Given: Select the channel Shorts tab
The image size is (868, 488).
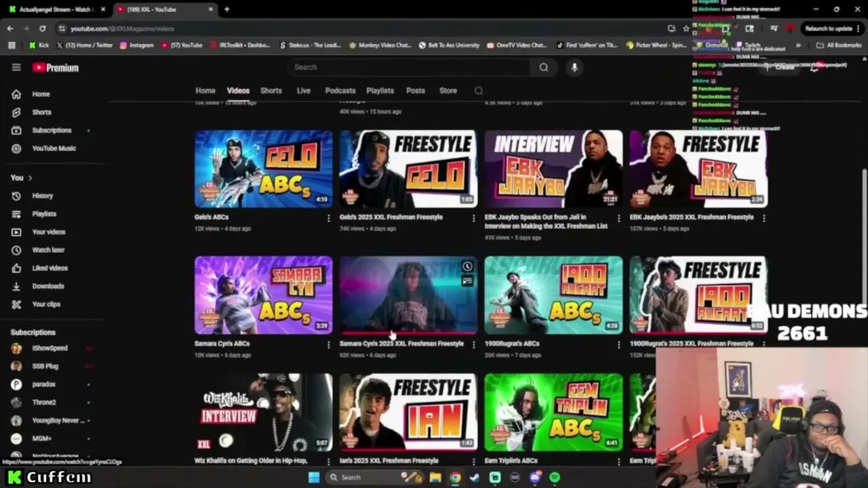Looking at the screenshot, I should [x=271, y=91].
